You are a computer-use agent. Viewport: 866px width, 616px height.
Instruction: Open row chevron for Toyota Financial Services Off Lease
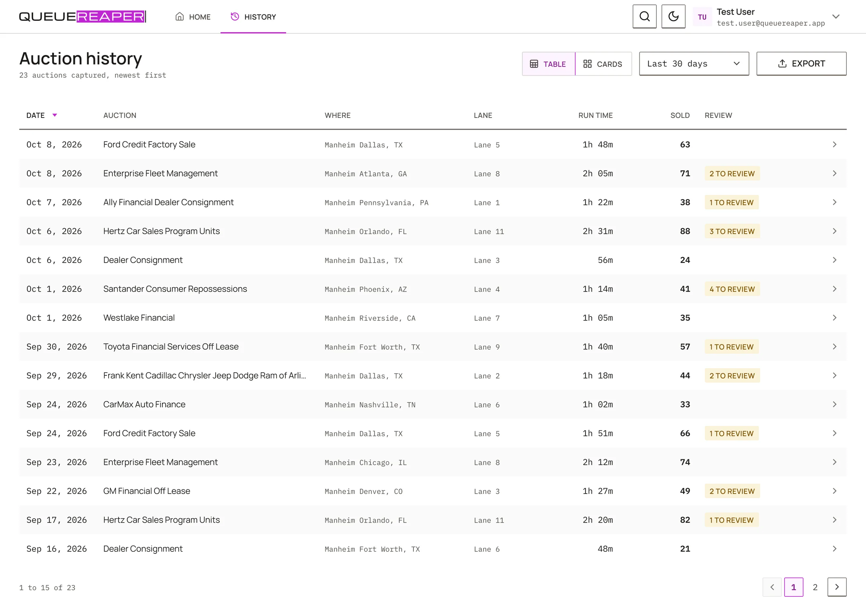[x=835, y=346]
